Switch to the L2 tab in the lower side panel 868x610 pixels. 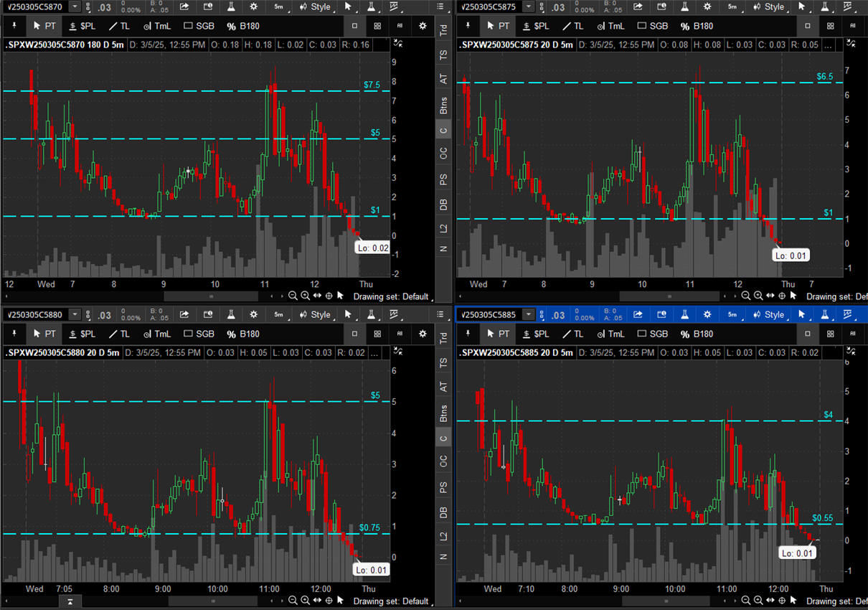(444, 536)
